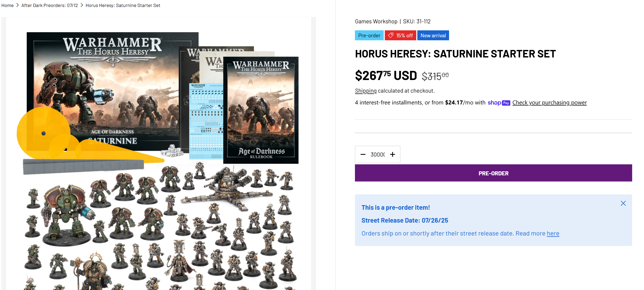The width and height of the screenshot is (644, 290).
Task: Click the Horus Heresy: Saturnine Starter Set breadcrumb
Action: click(123, 5)
